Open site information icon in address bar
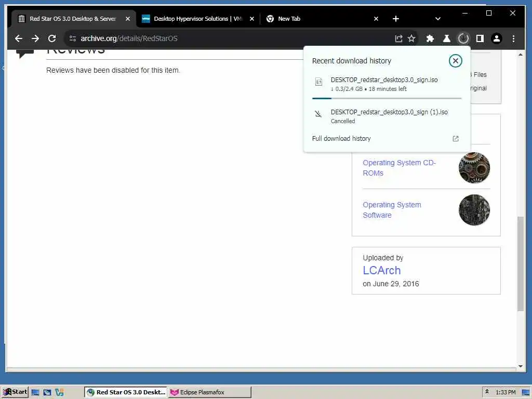532x399 pixels. (x=73, y=38)
